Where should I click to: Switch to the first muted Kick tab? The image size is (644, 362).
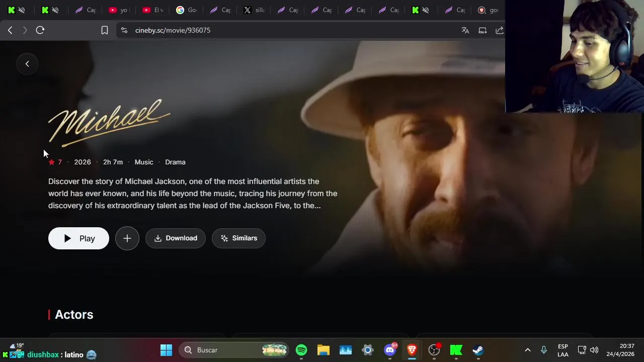[x=16, y=10]
